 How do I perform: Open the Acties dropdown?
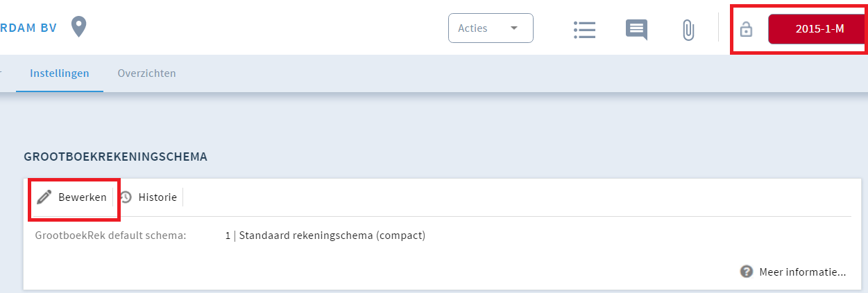pyautogui.click(x=491, y=28)
